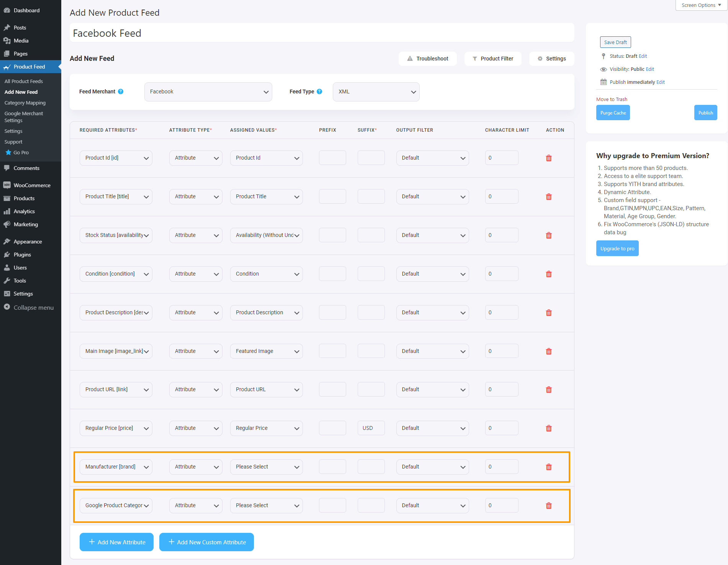Viewport: 728px width, 565px height.
Task: Open Please Select dropdown in Google Product Category row
Action: (x=267, y=506)
